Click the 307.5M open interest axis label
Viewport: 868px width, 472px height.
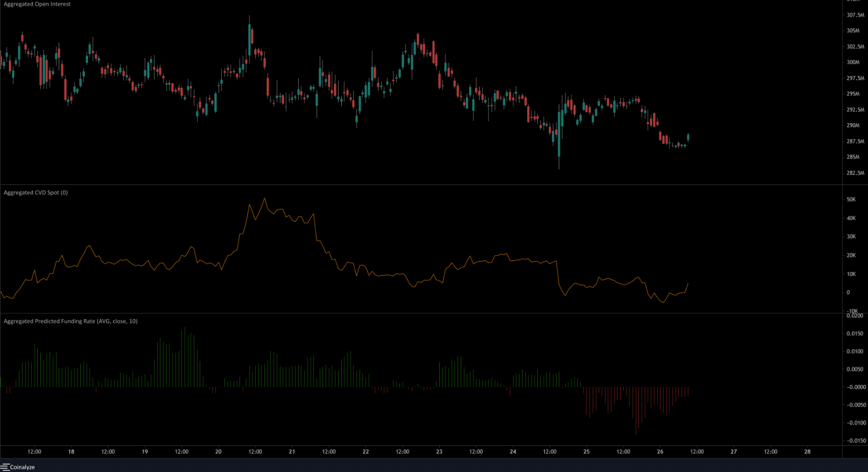point(855,15)
